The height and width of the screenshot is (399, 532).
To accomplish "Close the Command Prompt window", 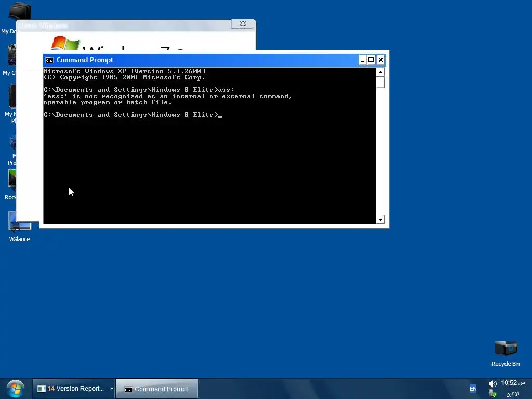I will (381, 60).
